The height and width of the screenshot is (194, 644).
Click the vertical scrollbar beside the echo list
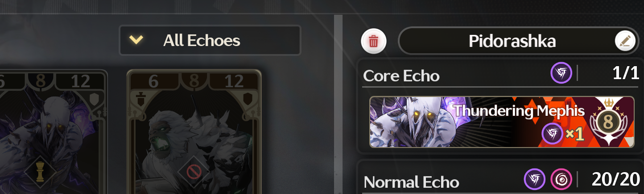coord(339,104)
